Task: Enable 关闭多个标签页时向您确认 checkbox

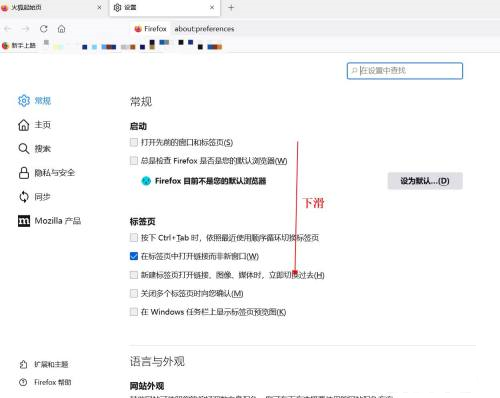Action: pos(134,293)
